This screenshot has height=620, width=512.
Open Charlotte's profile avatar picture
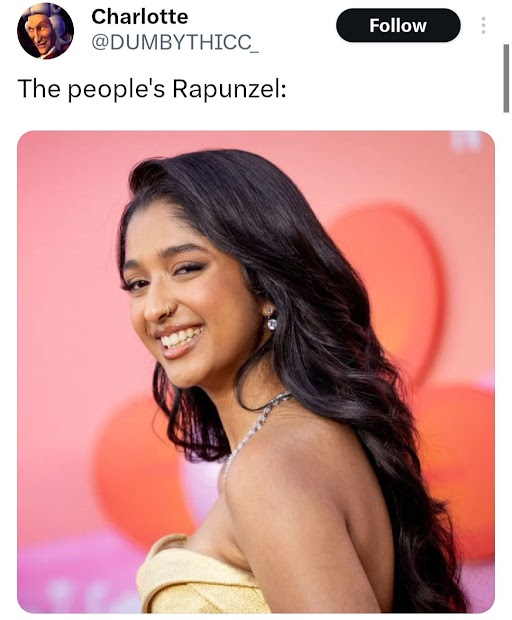[x=45, y=31]
